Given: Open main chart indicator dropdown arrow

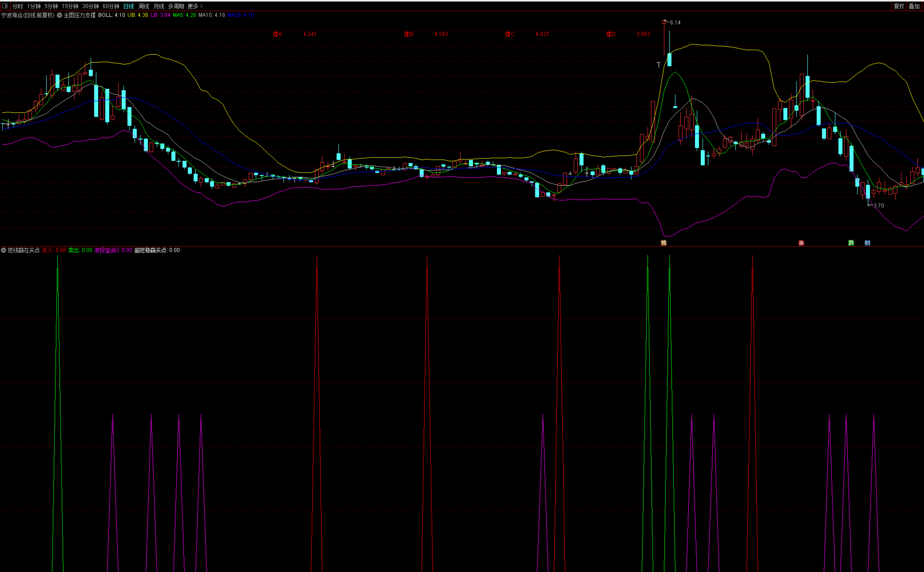Looking at the screenshot, I should coord(59,15).
